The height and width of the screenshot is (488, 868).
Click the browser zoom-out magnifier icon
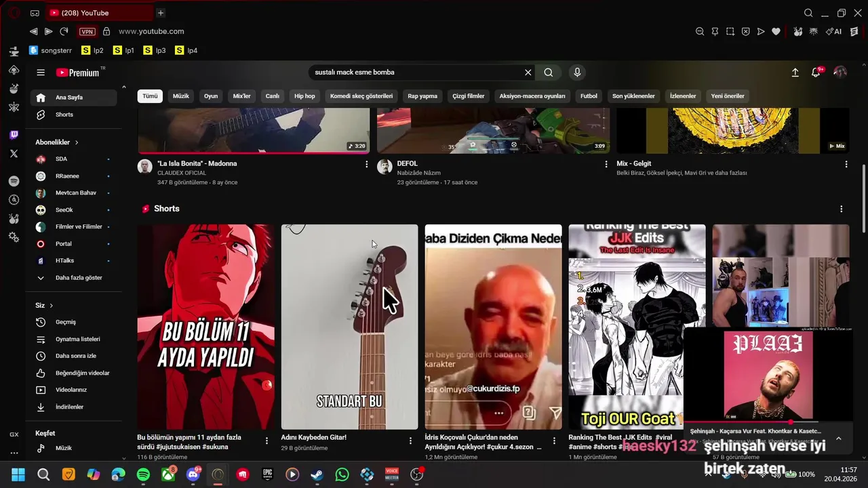point(700,31)
